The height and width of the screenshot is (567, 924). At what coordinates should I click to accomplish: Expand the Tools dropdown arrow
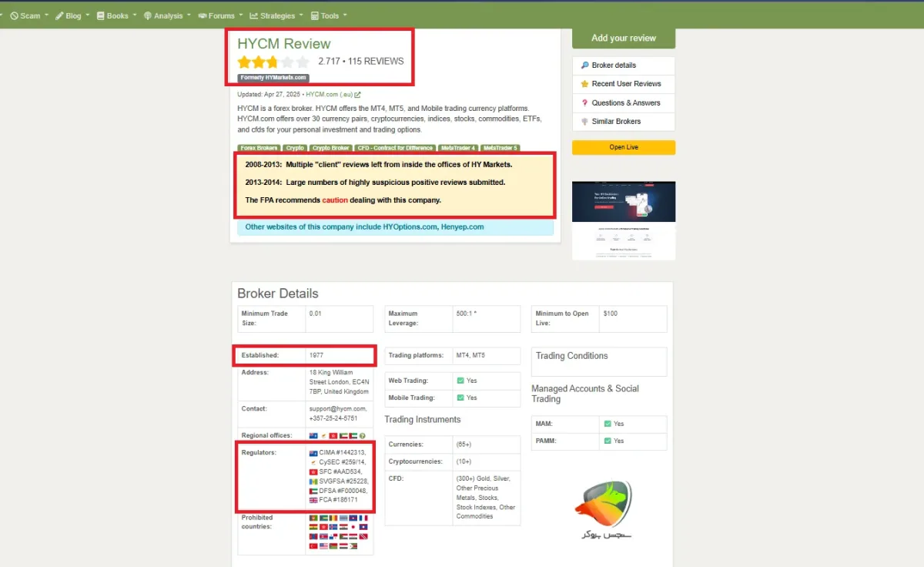[344, 15]
